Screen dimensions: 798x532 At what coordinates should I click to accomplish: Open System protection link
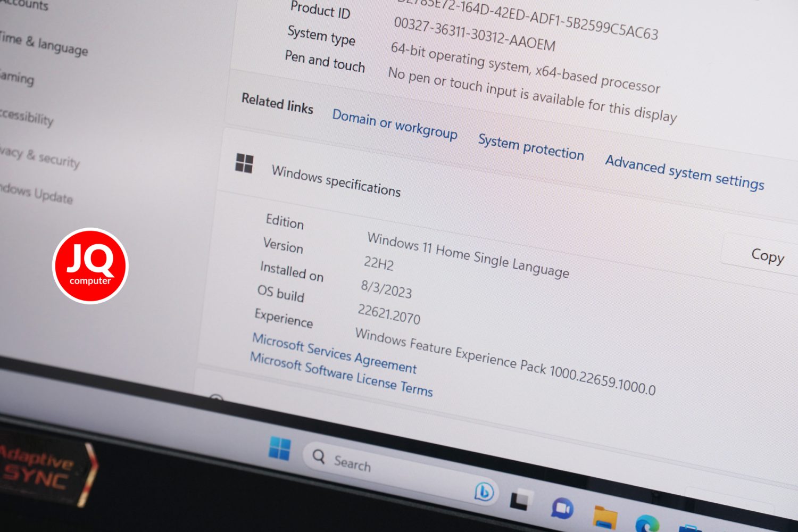click(531, 147)
